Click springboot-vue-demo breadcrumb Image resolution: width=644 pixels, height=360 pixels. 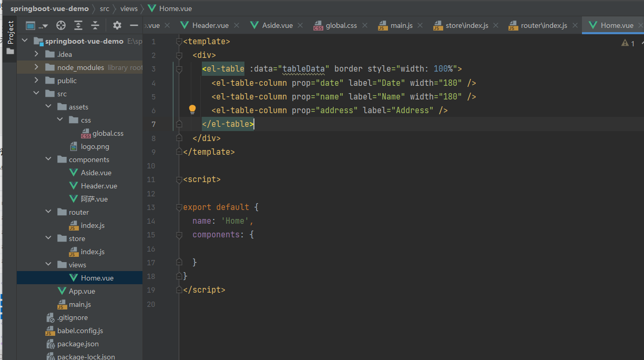click(x=49, y=8)
